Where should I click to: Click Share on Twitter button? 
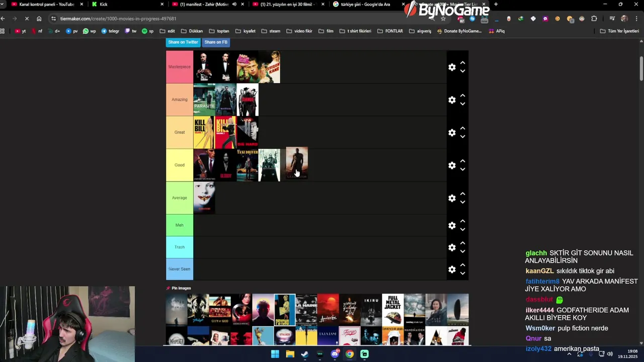click(183, 42)
